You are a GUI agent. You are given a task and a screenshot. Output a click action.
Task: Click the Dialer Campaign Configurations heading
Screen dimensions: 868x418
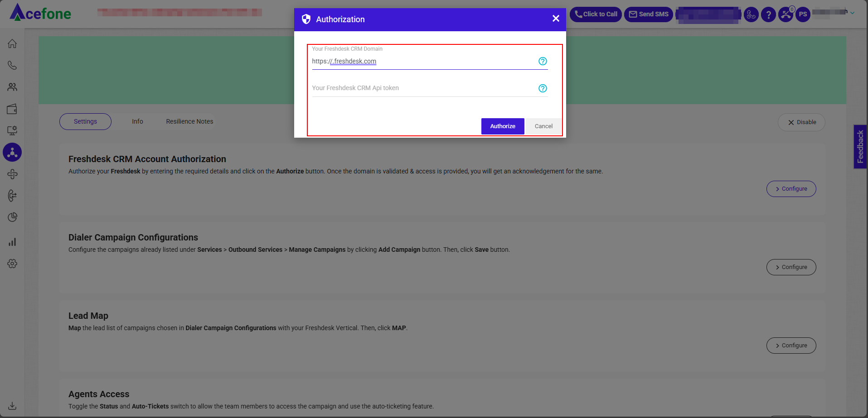click(x=133, y=237)
